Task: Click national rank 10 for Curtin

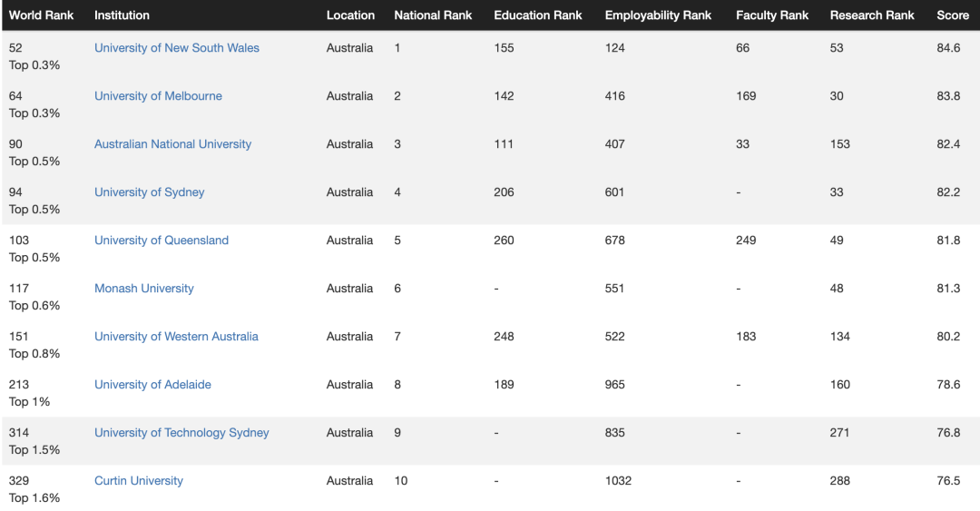Action: pyautogui.click(x=401, y=481)
